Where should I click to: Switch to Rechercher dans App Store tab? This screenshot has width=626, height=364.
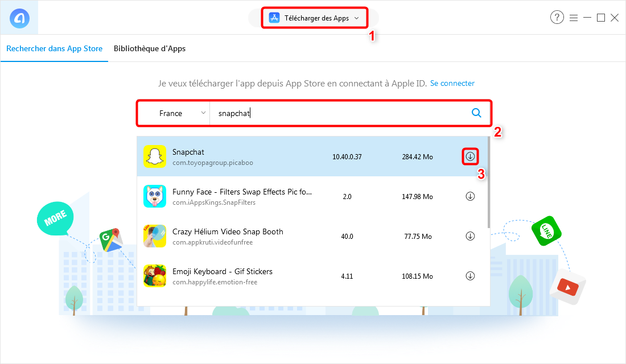tap(54, 48)
